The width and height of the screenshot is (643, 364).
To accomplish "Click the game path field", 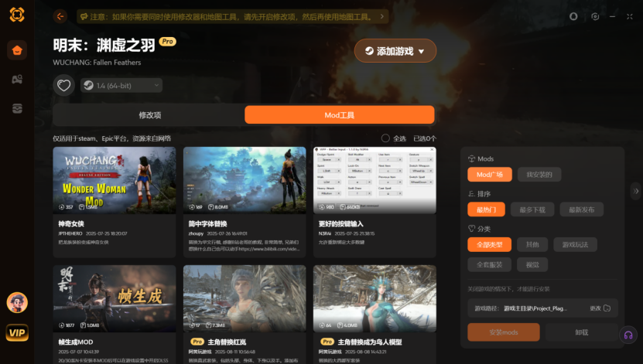I will click(542, 308).
